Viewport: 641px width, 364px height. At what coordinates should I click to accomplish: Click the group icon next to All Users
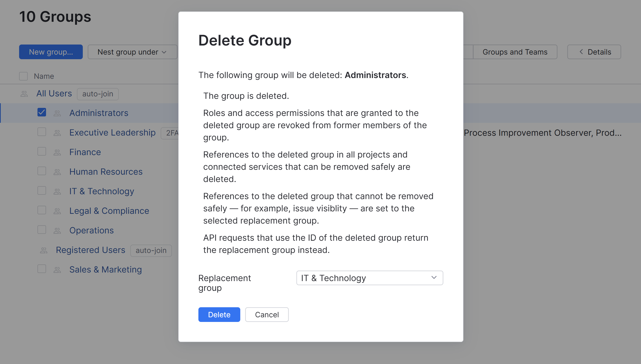click(x=24, y=94)
